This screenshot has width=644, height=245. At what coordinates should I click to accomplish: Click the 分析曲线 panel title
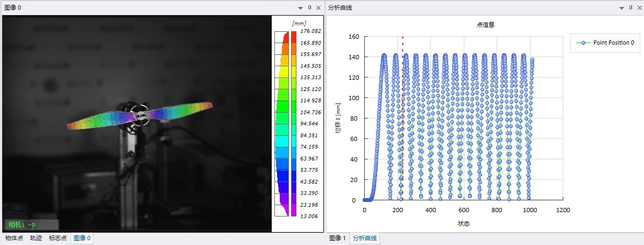(x=339, y=8)
